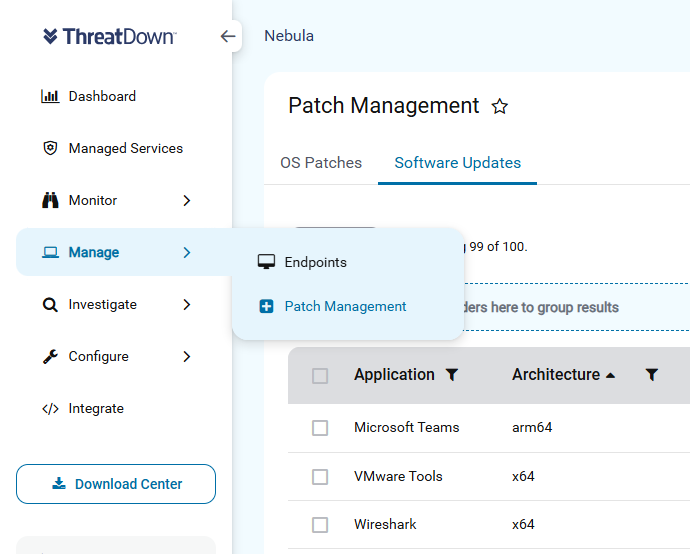The height and width of the screenshot is (554, 690).
Task: Check the Microsoft Teams row checkbox
Action: (320, 427)
